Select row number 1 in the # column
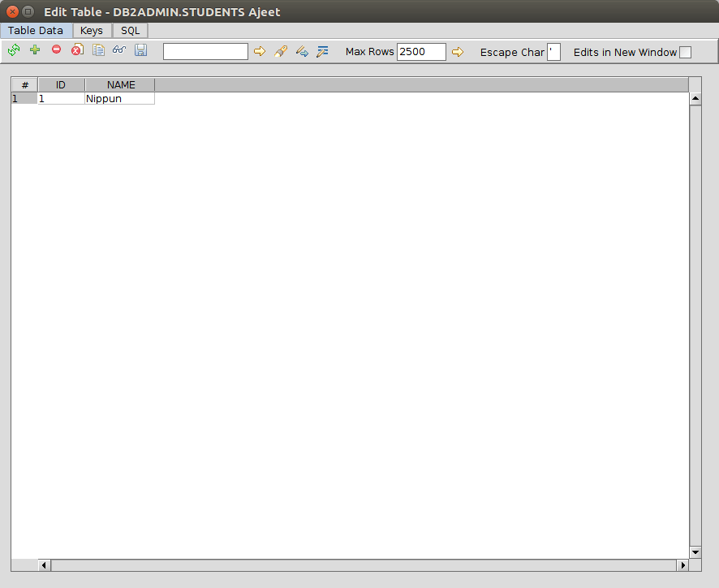Image resolution: width=719 pixels, height=588 pixels. 24,98
